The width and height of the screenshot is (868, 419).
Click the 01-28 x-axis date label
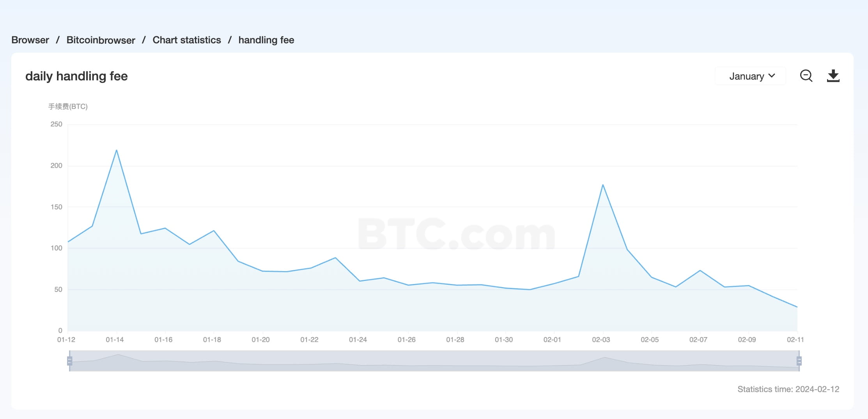455,340
